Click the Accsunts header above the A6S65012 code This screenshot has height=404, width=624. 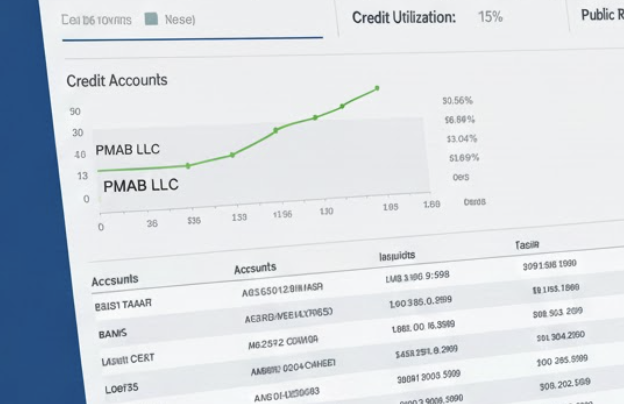point(255,268)
